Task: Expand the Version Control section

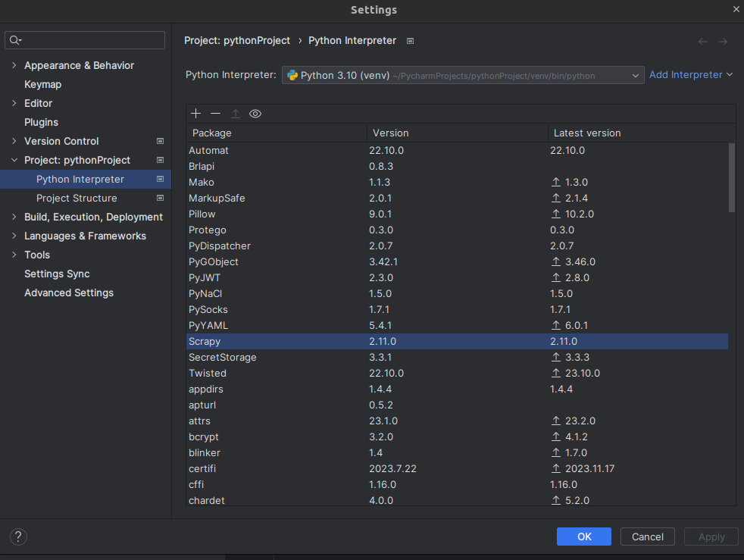Action: click(14, 141)
